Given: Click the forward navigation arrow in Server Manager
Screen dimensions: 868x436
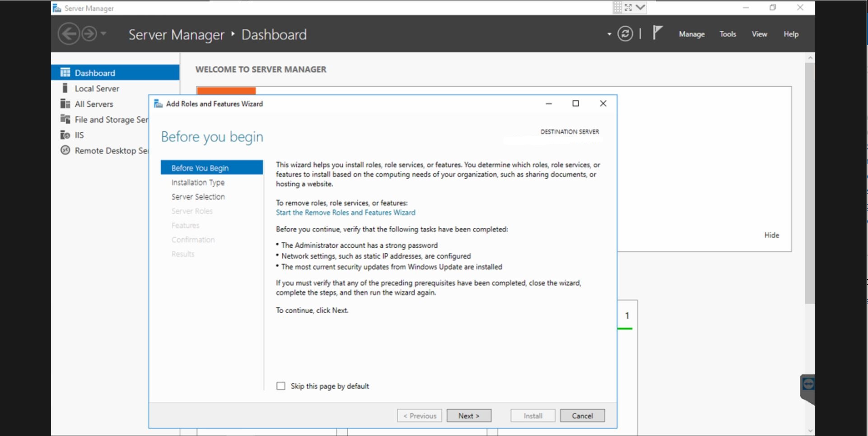Looking at the screenshot, I should (89, 34).
